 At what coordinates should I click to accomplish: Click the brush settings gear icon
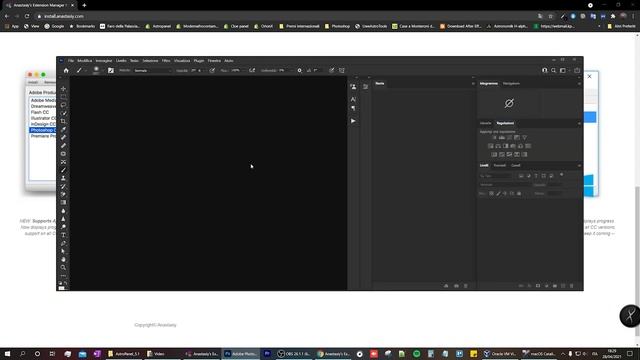point(299,70)
